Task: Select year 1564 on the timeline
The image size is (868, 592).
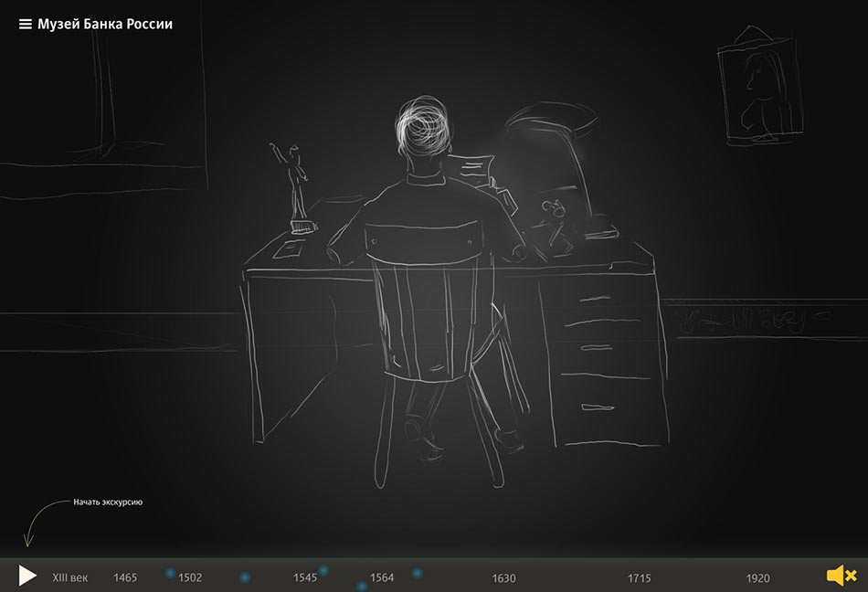Action: point(383,577)
